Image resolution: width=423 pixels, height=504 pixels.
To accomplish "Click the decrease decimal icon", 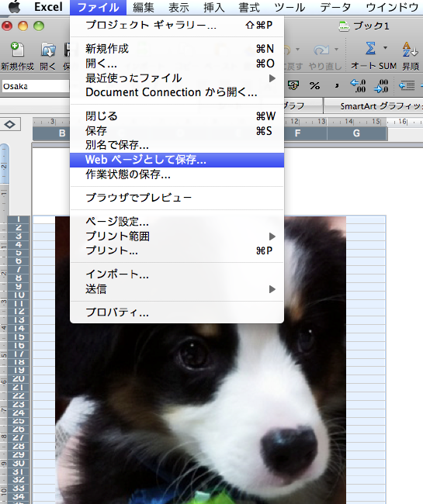I will click(381, 86).
